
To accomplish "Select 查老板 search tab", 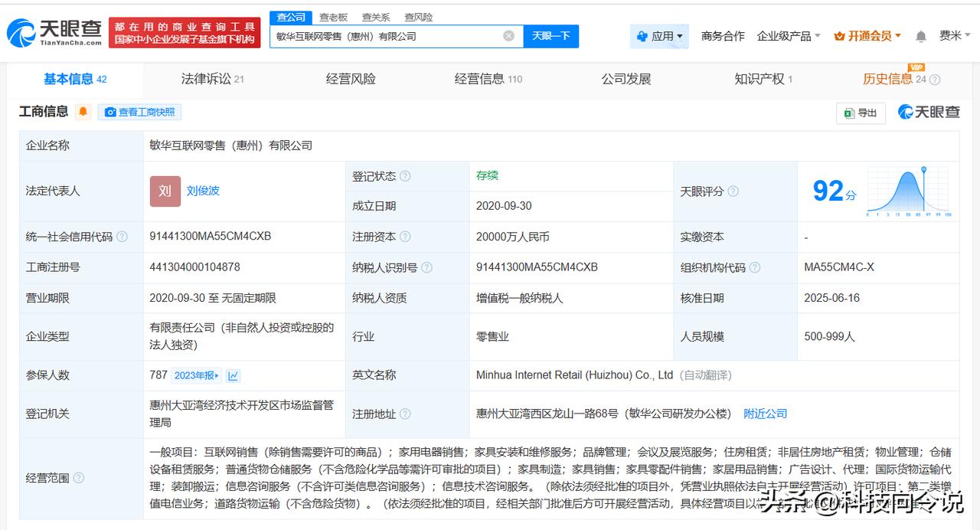I will [x=333, y=18].
